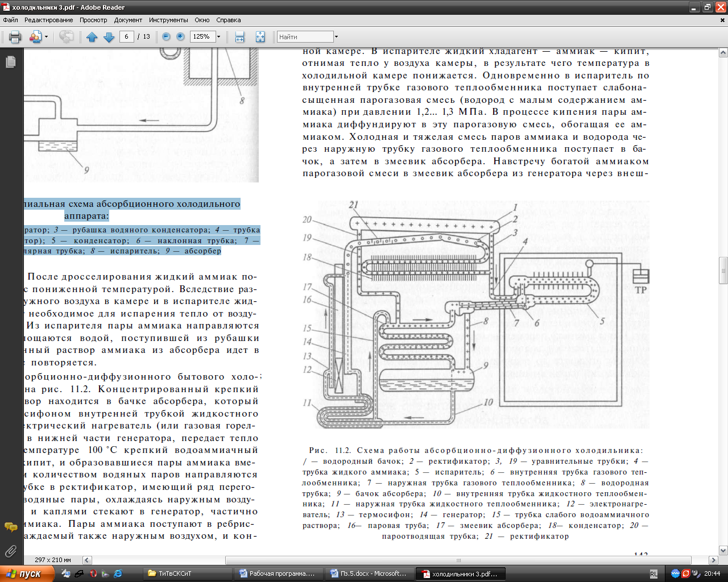Open the zoom level dropdown arrow
The width and height of the screenshot is (728, 582).
[218, 36]
